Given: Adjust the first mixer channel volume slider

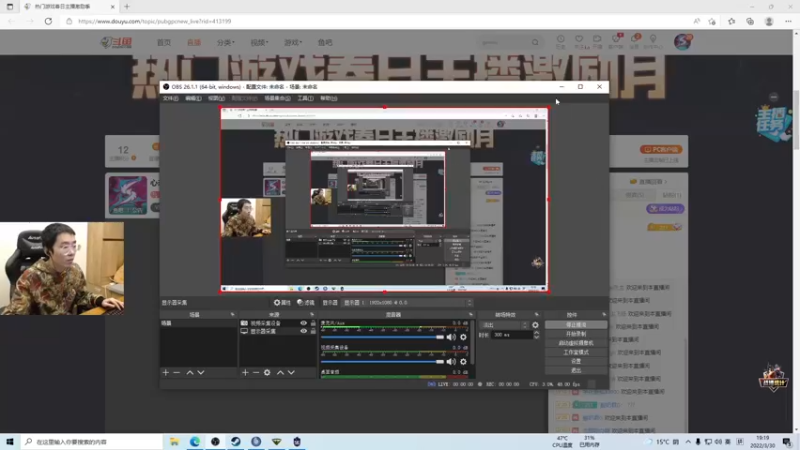Looking at the screenshot, I should 382,337.
